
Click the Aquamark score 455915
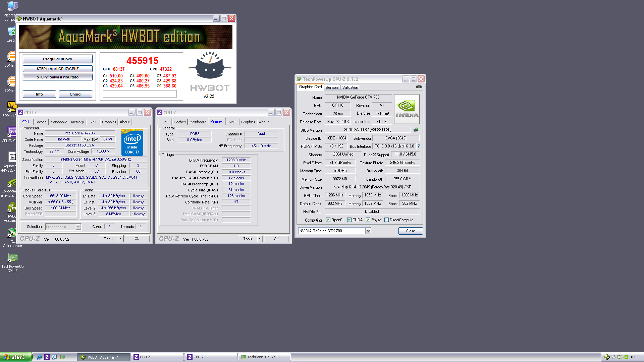[x=142, y=61]
